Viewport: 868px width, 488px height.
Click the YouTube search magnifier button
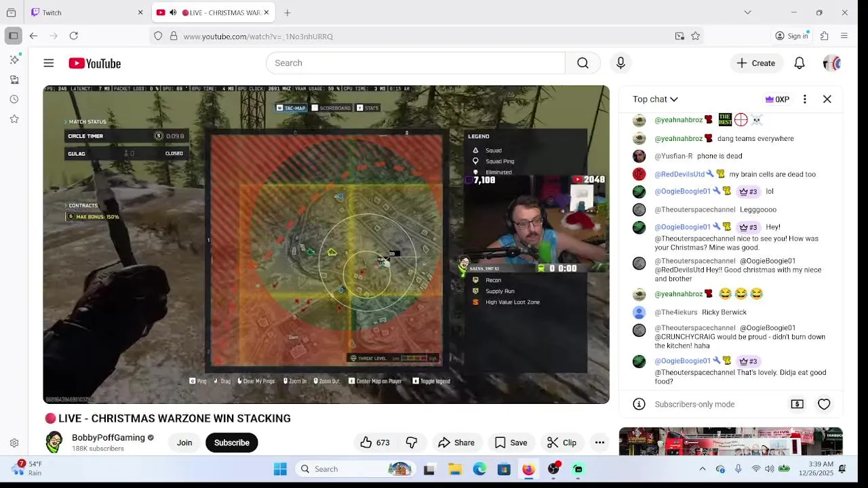583,63
